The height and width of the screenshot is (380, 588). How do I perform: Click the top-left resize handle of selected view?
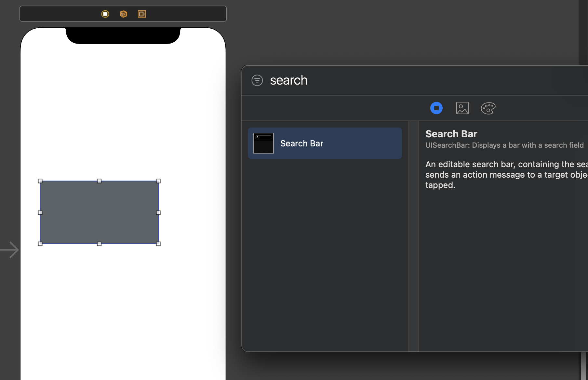click(40, 181)
